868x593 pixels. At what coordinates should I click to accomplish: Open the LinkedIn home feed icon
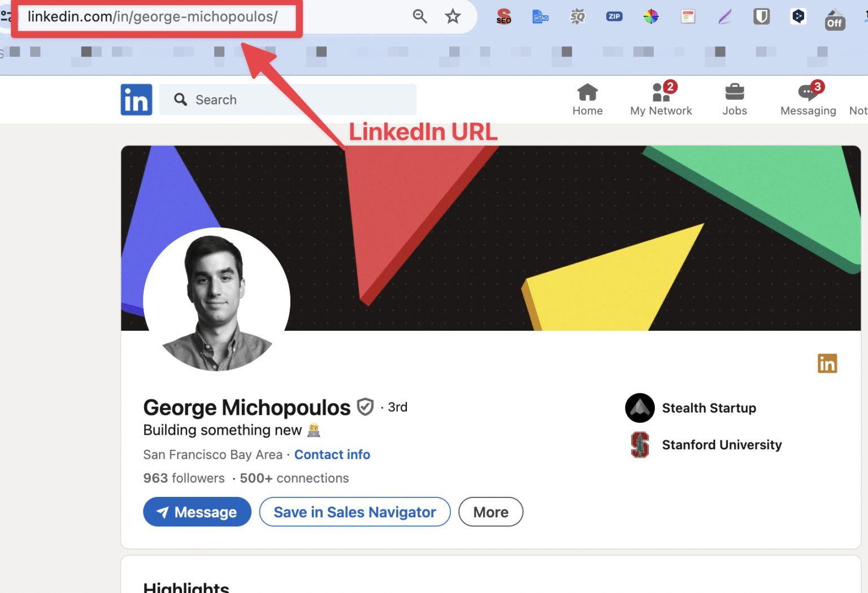587,99
